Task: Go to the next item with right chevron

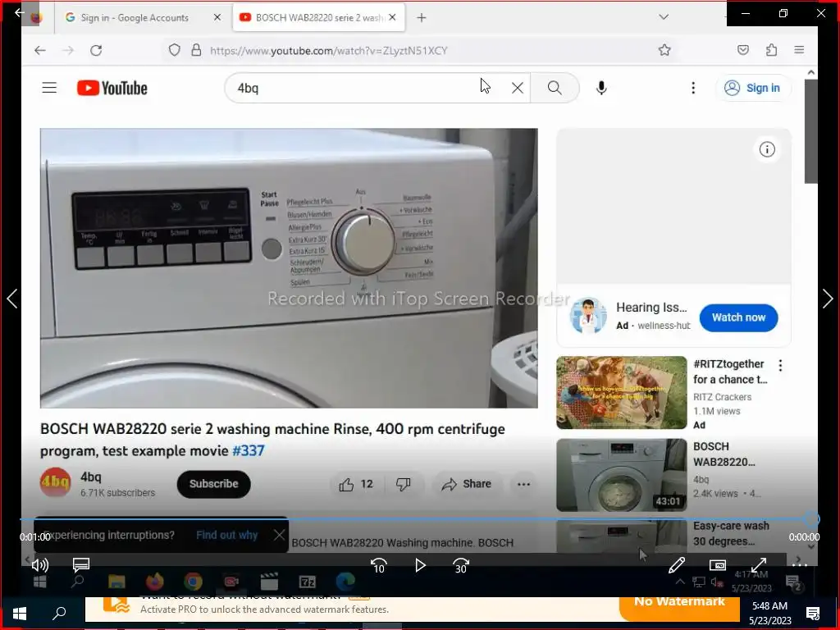Action: coord(828,299)
